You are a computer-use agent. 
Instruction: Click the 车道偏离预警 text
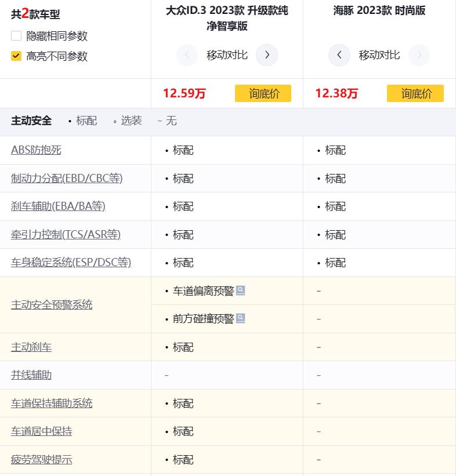click(203, 291)
